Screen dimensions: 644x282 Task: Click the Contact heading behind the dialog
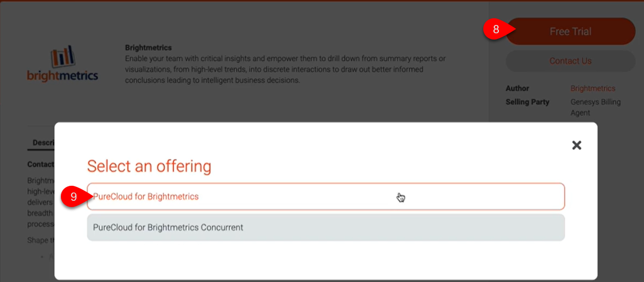(x=41, y=164)
